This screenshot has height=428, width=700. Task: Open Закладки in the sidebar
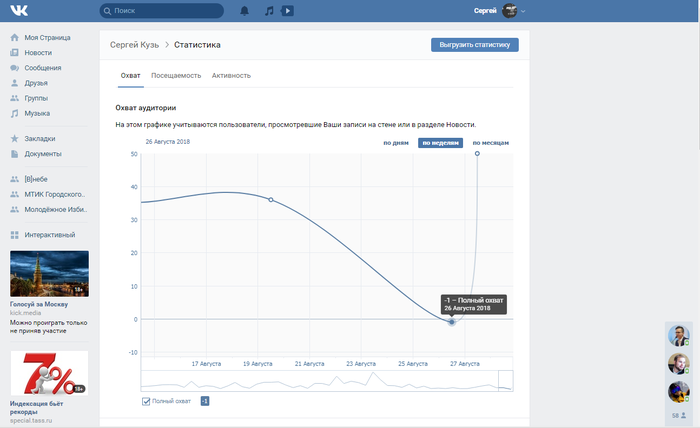coord(40,138)
